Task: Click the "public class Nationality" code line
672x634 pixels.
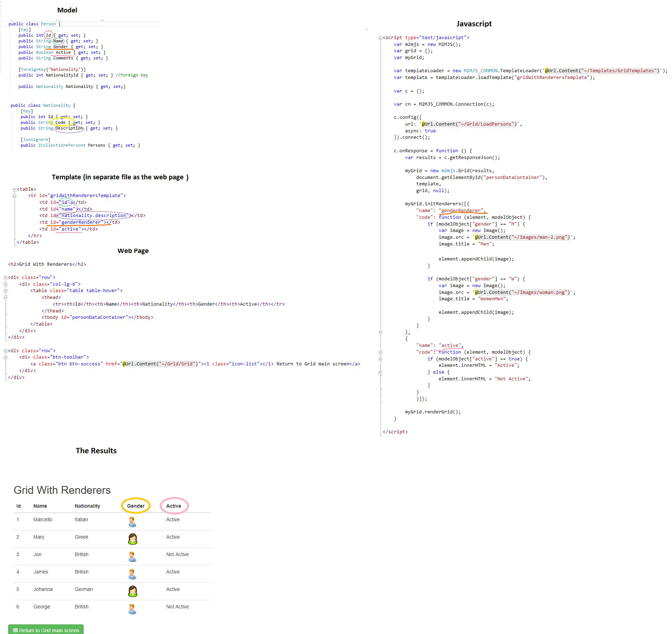Action: (43, 105)
